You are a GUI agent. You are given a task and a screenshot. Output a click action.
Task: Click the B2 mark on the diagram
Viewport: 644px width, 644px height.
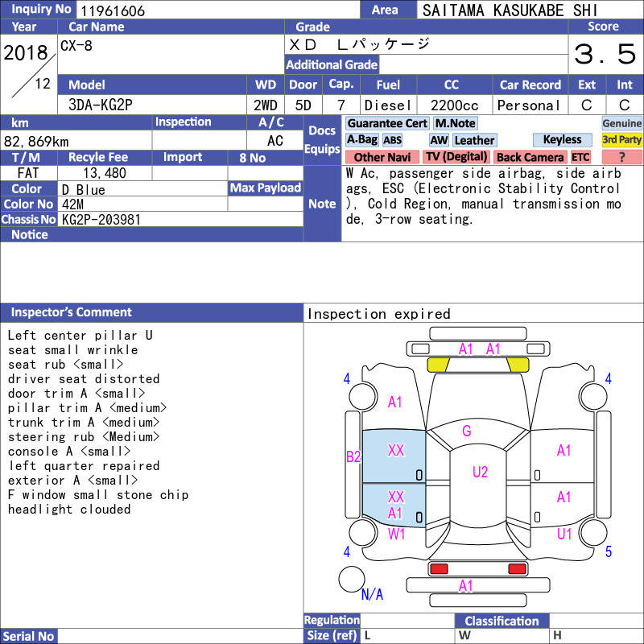pos(353,456)
